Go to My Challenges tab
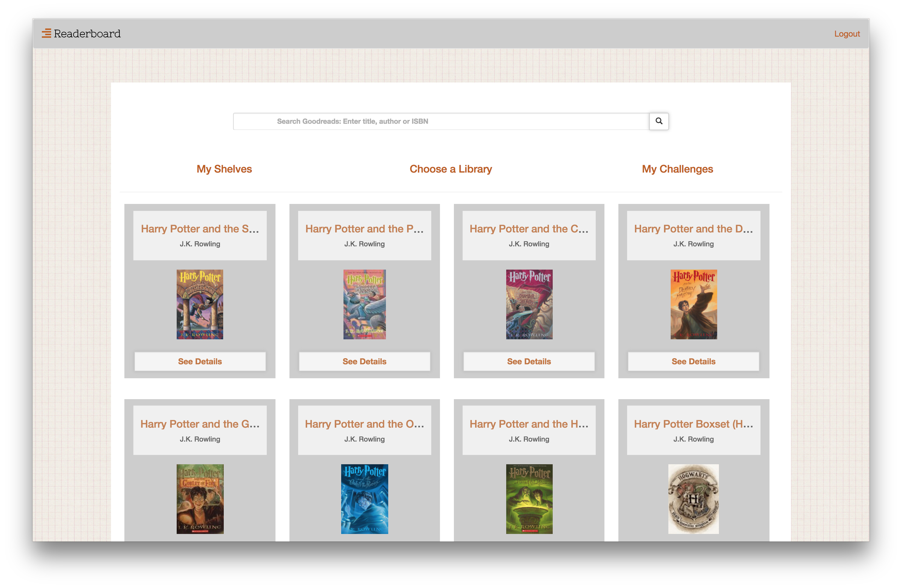Image resolution: width=902 pixels, height=588 pixels. coord(677,169)
